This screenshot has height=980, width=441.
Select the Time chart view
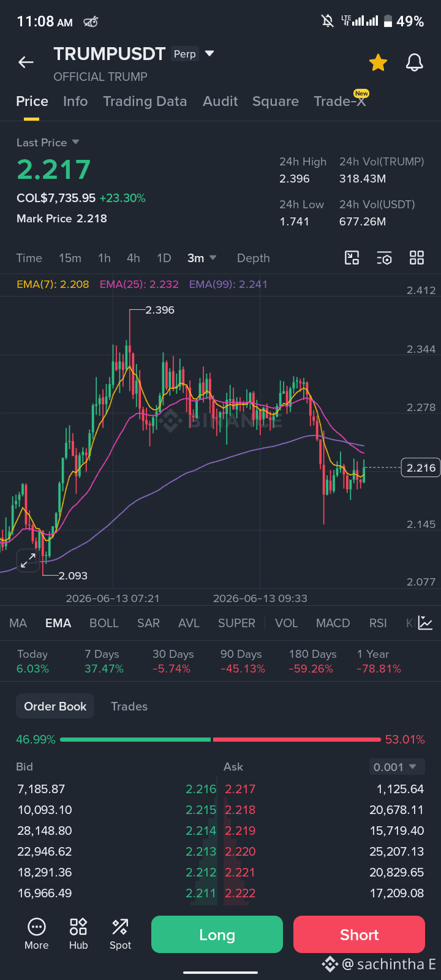(x=29, y=258)
